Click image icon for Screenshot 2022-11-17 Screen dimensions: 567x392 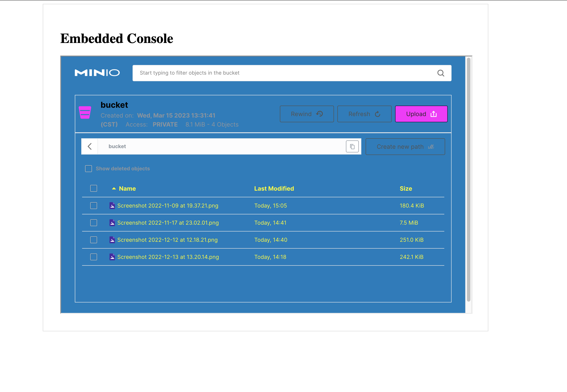[x=112, y=223]
